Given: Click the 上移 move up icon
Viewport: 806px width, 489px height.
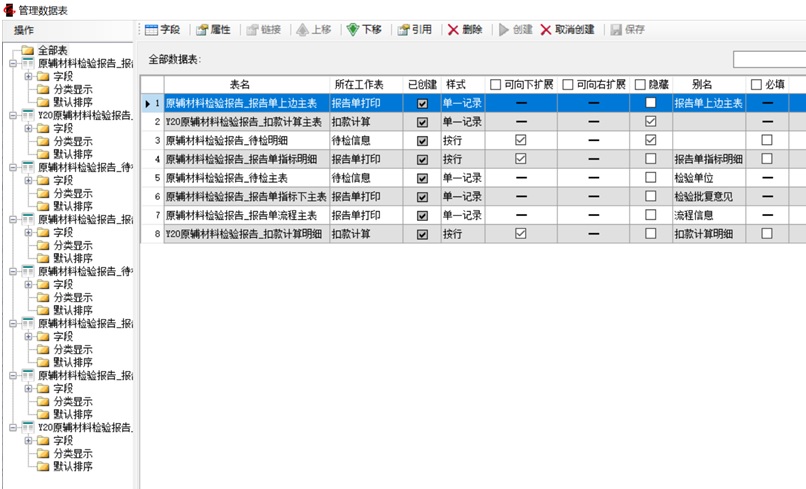Looking at the screenshot, I should [x=303, y=30].
